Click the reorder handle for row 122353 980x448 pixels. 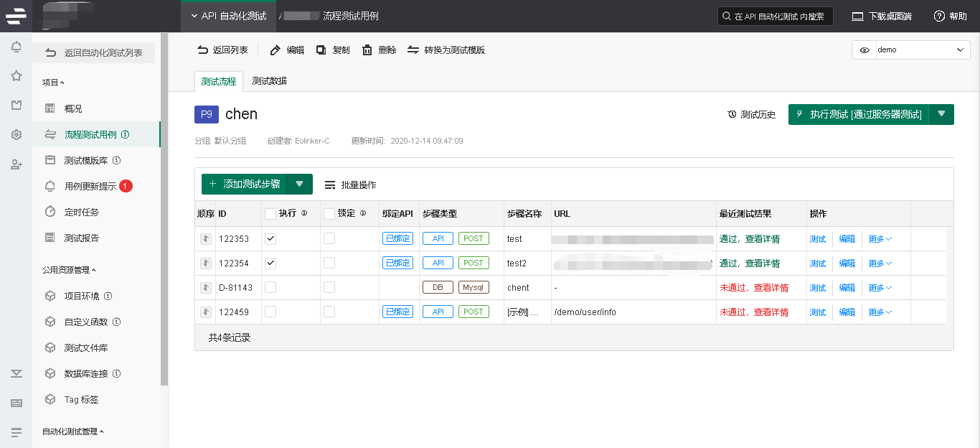pyautogui.click(x=206, y=239)
